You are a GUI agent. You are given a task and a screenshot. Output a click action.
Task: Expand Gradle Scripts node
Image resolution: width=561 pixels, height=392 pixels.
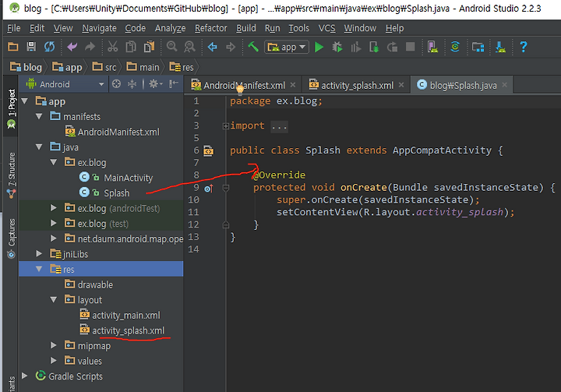(x=25, y=376)
